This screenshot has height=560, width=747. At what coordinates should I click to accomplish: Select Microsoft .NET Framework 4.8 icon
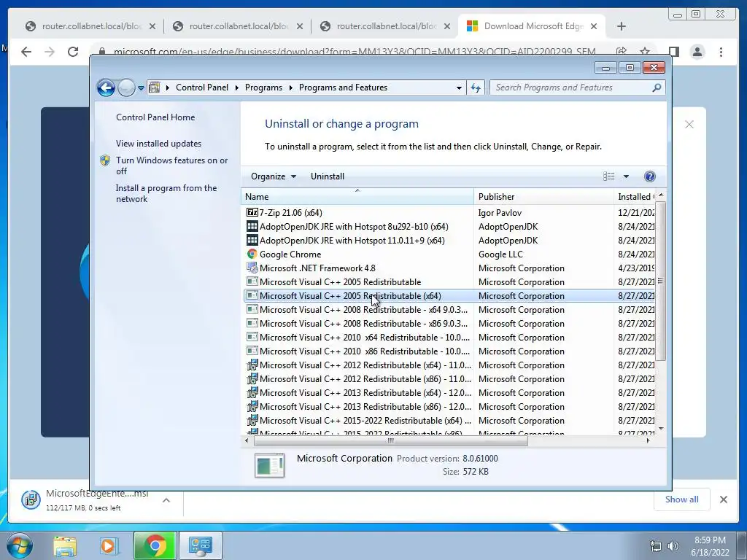point(252,268)
